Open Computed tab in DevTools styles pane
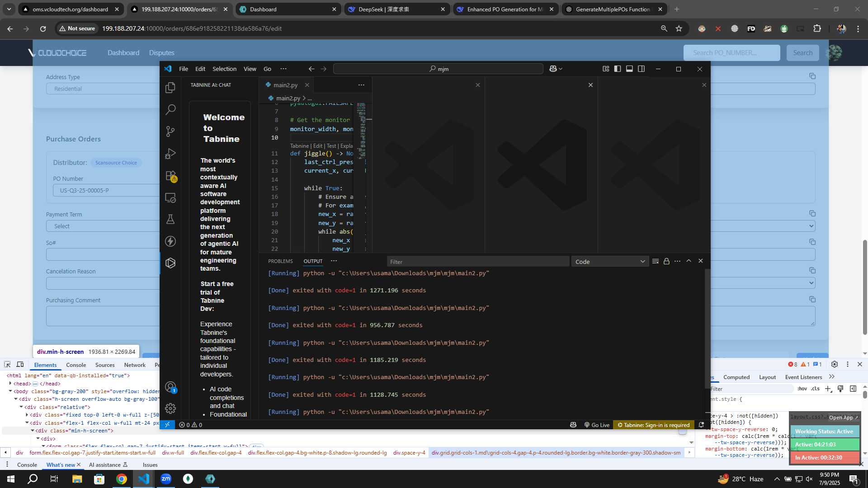Viewport: 868px width, 488px height. tap(736, 377)
